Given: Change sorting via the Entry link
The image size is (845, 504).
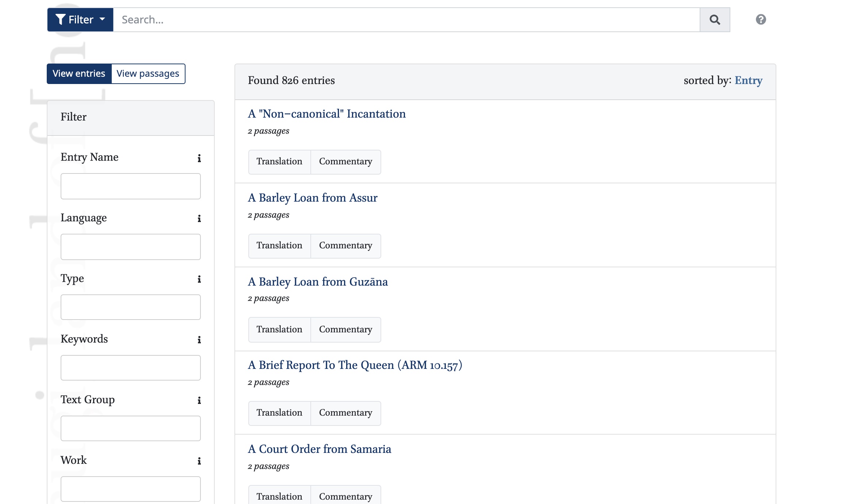Looking at the screenshot, I should point(748,80).
